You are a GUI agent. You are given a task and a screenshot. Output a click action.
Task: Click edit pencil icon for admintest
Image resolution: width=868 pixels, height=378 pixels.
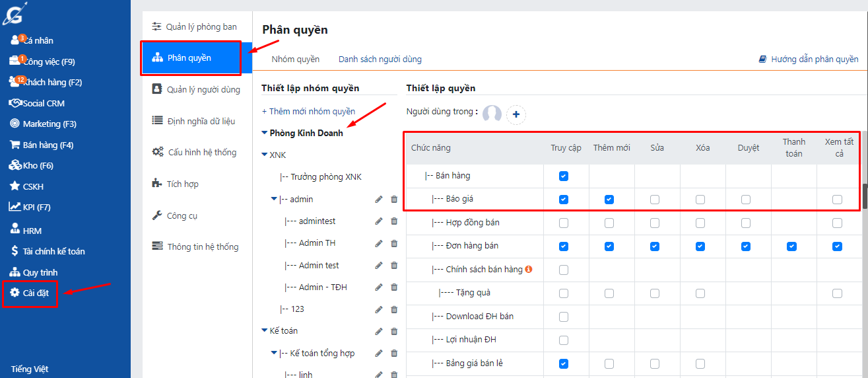(379, 221)
